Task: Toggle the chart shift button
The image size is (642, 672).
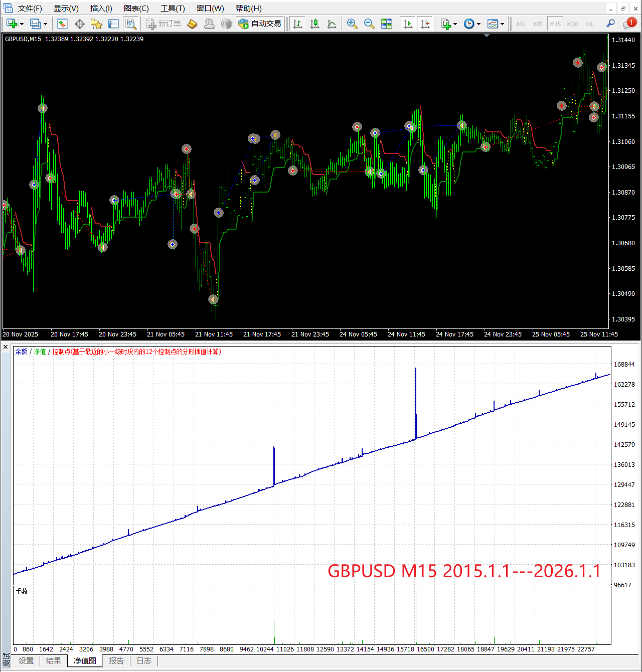Action: (425, 24)
